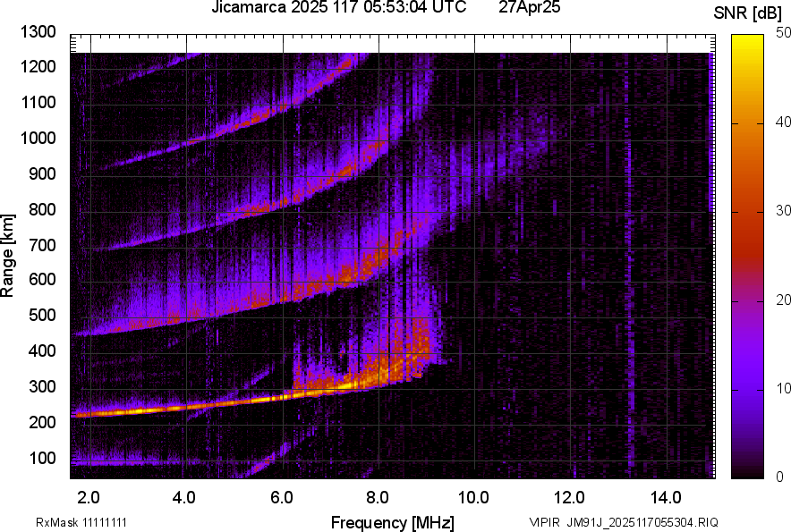Click the colorbar tick label "50"

[784, 33]
